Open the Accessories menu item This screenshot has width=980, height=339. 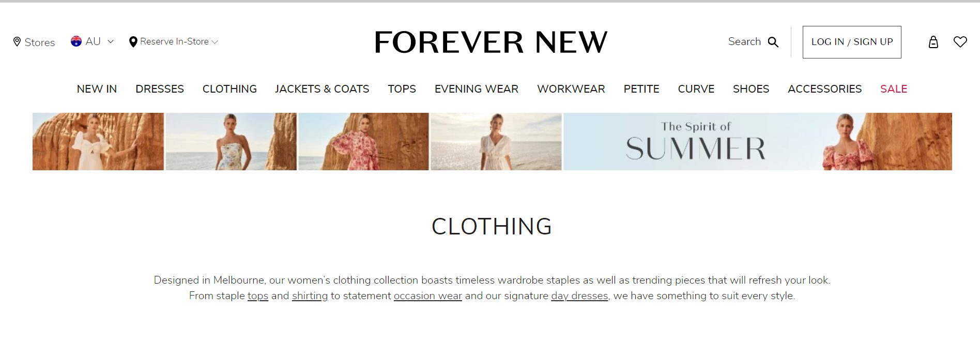click(824, 89)
